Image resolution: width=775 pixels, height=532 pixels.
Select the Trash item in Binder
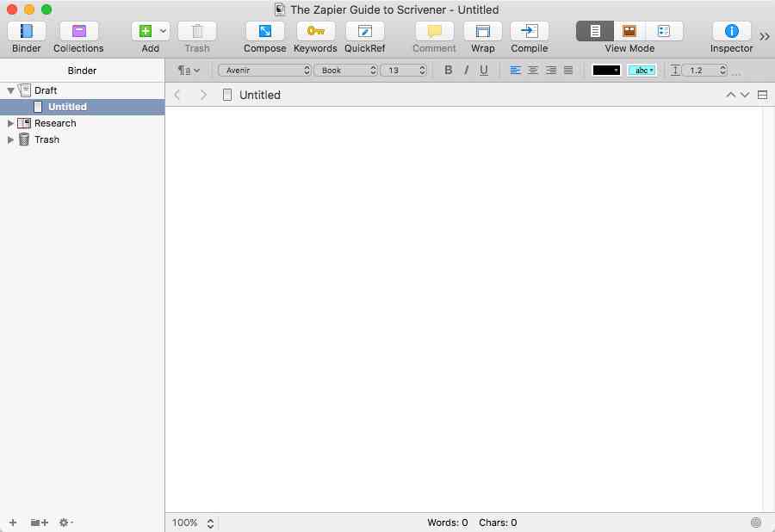tap(47, 139)
